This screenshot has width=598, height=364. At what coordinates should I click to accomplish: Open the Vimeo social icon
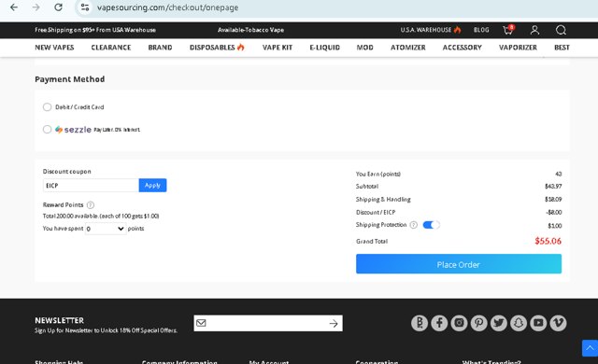559,323
